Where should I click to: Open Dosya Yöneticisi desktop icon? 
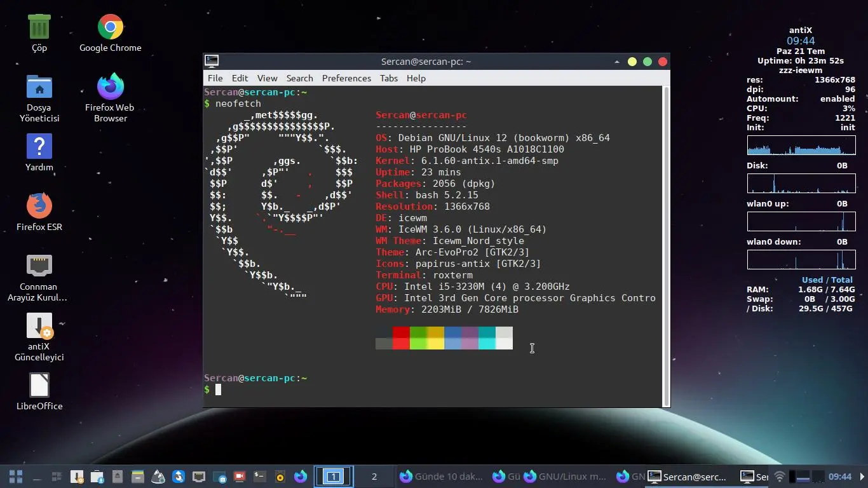(x=39, y=98)
